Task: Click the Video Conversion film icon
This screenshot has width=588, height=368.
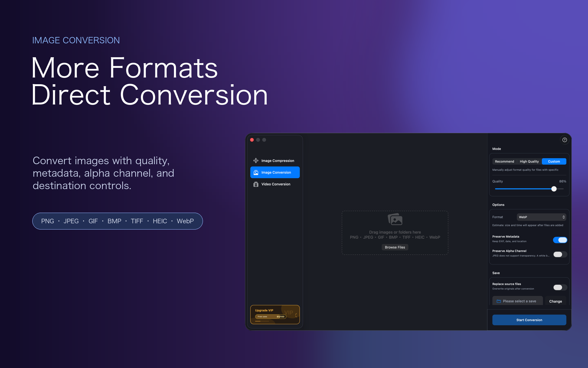Action: point(256,184)
